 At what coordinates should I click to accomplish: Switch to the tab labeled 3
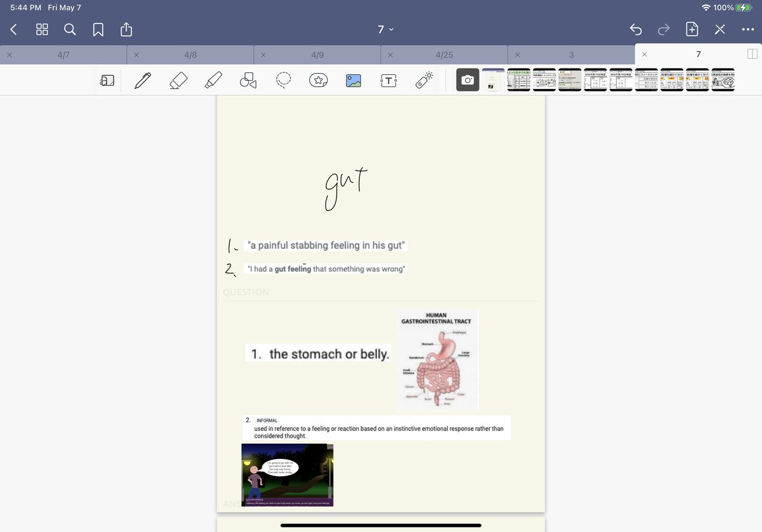point(571,55)
